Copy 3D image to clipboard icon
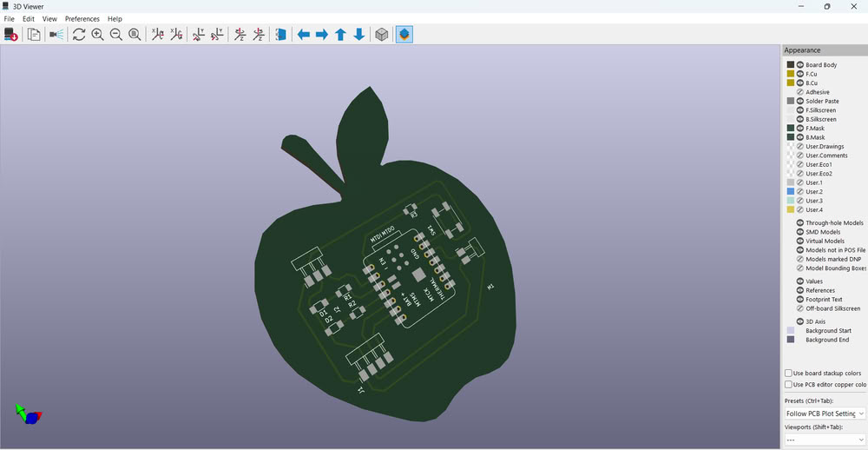The image size is (868, 450). [x=34, y=35]
